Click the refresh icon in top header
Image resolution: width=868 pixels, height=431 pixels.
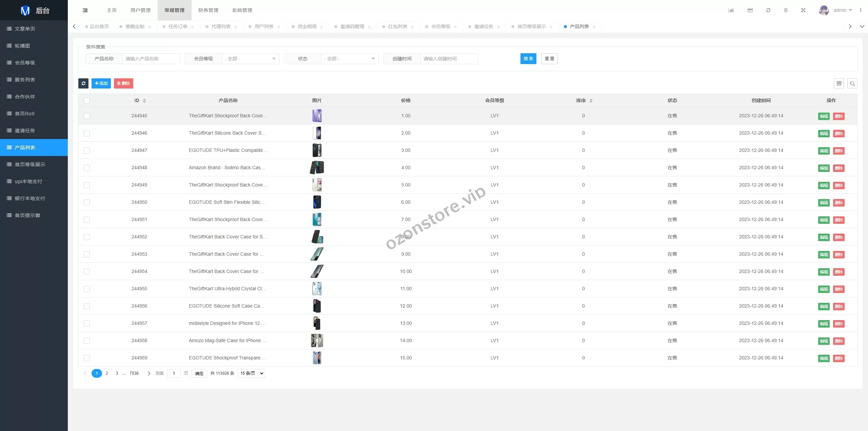click(x=768, y=10)
